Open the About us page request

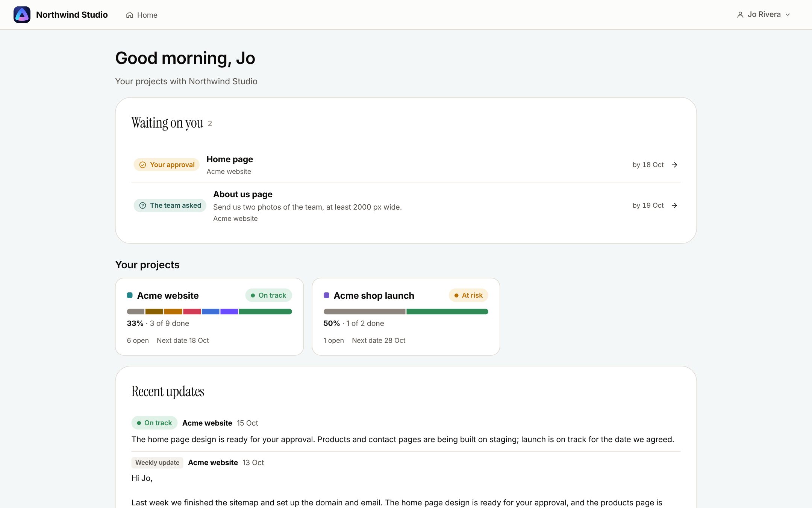(x=406, y=205)
